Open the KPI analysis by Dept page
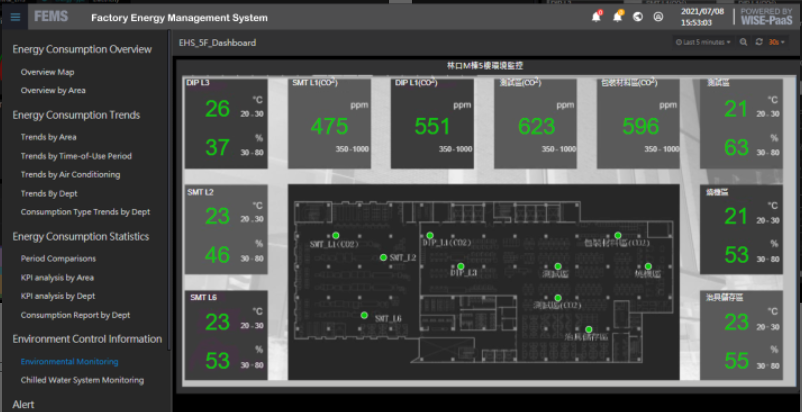 (x=58, y=296)
